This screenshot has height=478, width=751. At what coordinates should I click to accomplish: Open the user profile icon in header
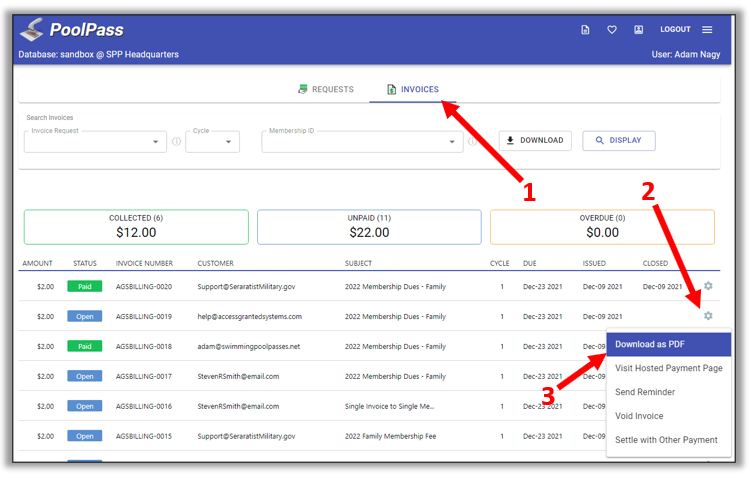point(638,30)
